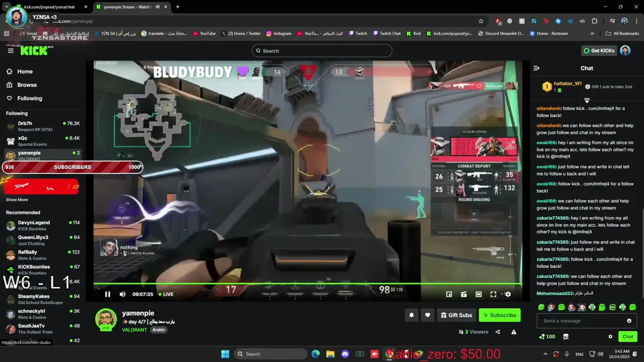Image resolution: width=644 pixels, height=362 pixels.
Task: Mute the yamenpie Stream tab audio icon
Action: tap(157, 7)
